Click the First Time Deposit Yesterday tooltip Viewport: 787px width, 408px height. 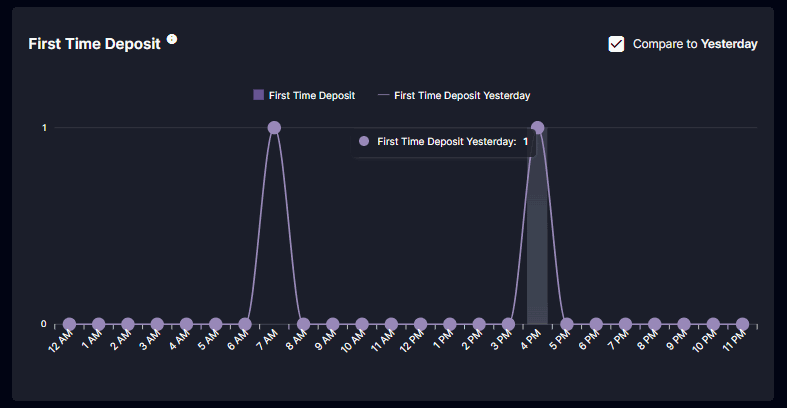click(x=444, y=142)
